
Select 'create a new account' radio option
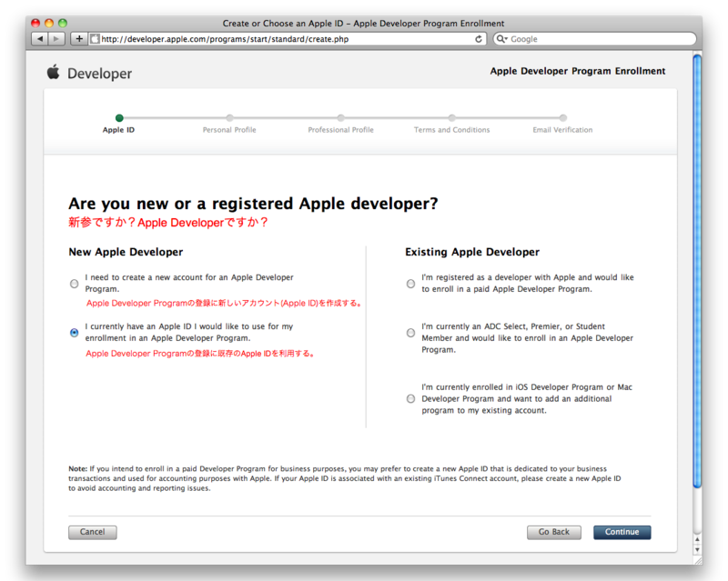[75, 284]
